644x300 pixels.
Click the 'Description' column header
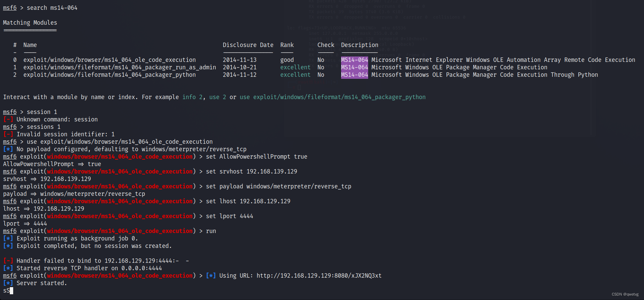click(x=360, y=45)
